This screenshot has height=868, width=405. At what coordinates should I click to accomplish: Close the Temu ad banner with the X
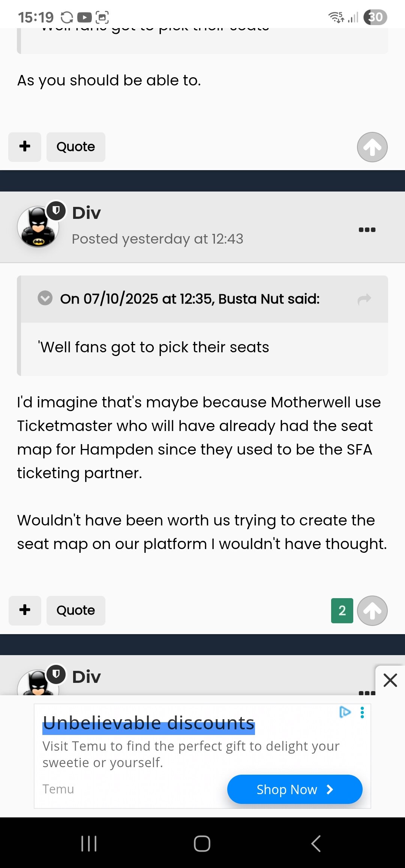tap(390, 680)
